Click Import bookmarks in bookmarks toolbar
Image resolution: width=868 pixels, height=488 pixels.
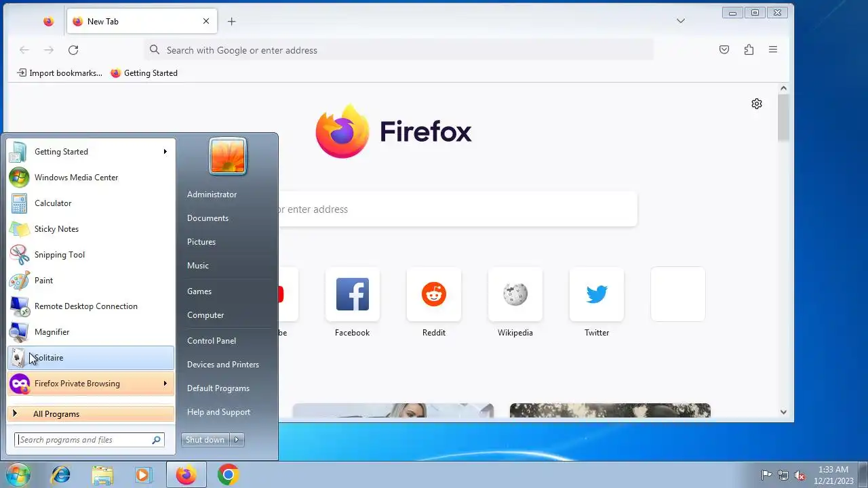[x=60, y=73]
